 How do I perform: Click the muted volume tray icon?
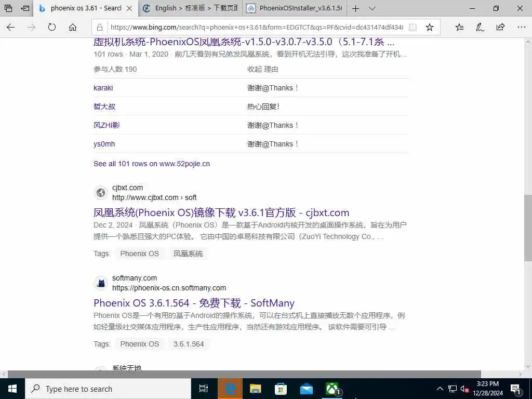point(465,389)
